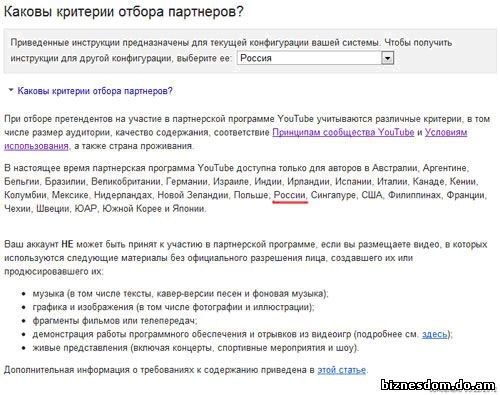500x395 pixels.
Task: Collapse the 'Каковы критерии отбора партнеров?' section
Action: 95,91
